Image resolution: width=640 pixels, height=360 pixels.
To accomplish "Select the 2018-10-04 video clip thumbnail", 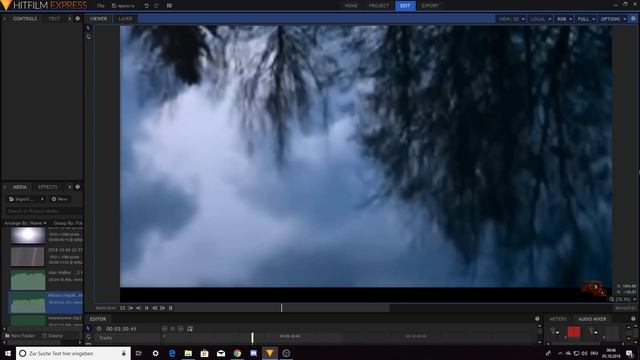I will (x=28, y=257).
